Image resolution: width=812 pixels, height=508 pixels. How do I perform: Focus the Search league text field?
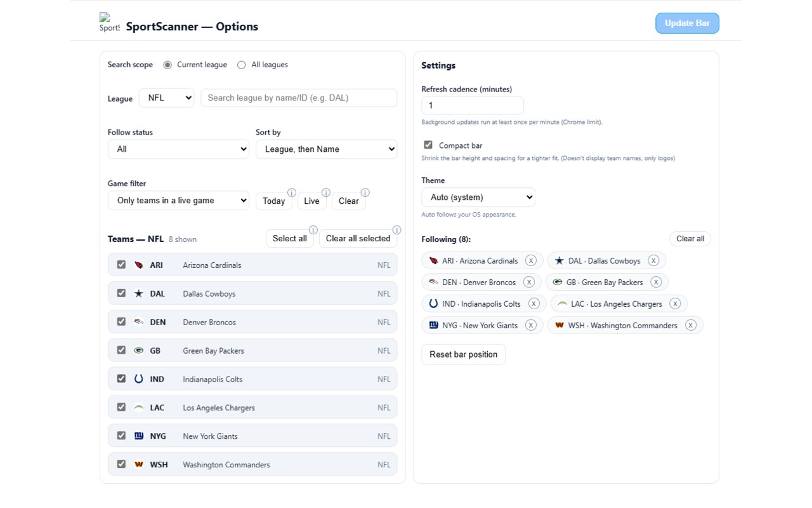(x=299, y=98)
